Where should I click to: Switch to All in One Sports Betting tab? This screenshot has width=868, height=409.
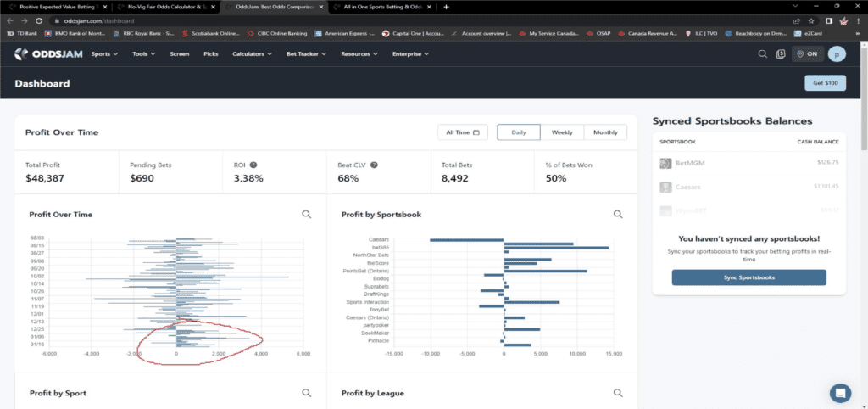381,7
